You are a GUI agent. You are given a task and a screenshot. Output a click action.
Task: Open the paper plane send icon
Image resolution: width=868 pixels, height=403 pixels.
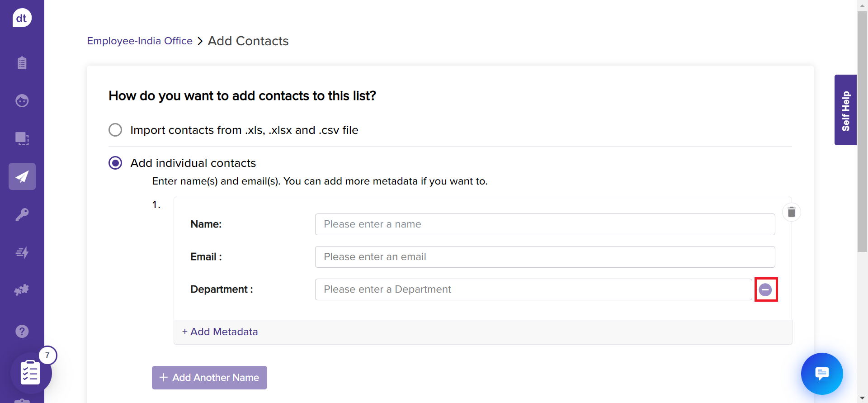coord(22,176)
